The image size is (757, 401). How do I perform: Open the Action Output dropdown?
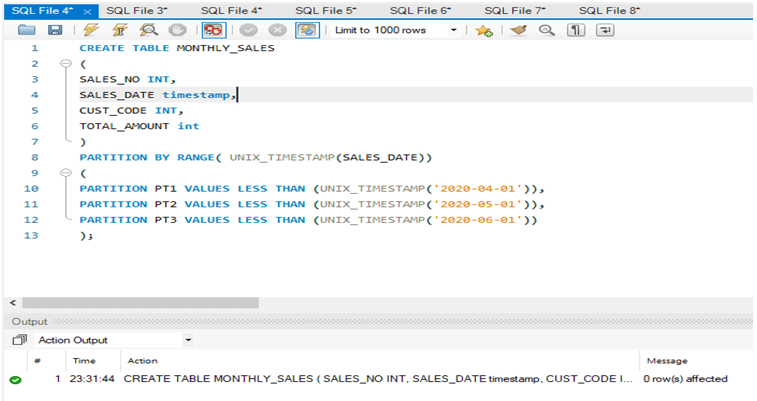pos(188,340)
